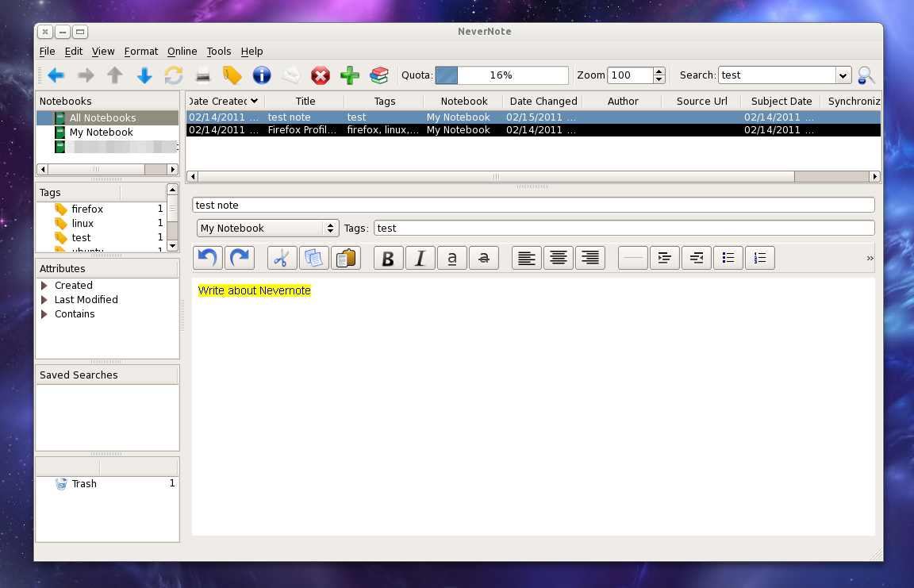Open the Trash item
Image resolution: width=914 pixels, height=588 pixels.
point(84,484)
